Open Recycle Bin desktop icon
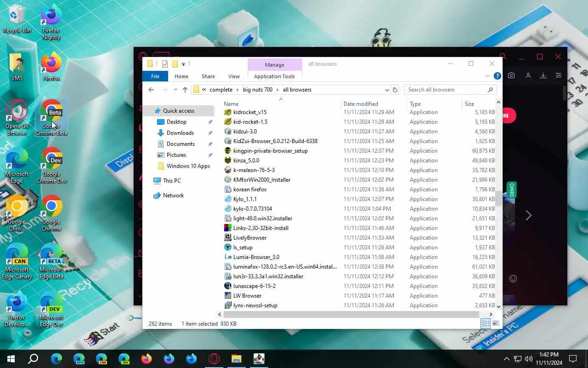The height and width of the screenshot is (368, 588). tap(17, 19)
